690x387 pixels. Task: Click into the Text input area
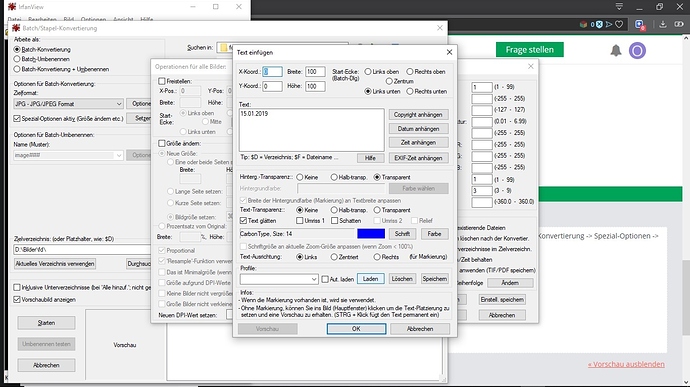click(311, 130)
